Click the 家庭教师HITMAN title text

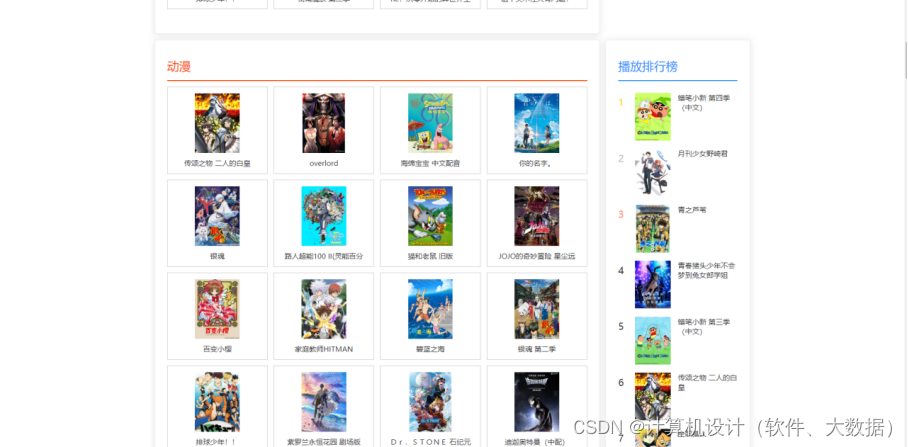pyautogui.click(x=324, y=349)
